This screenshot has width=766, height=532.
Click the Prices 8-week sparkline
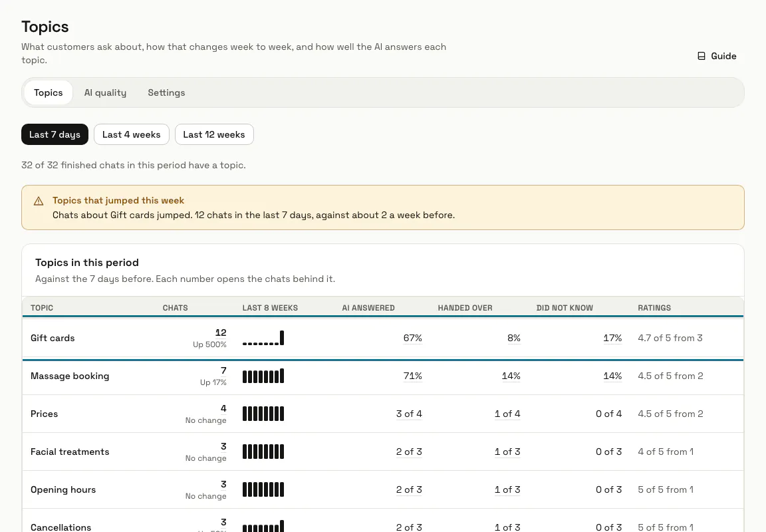coord(263,414)
